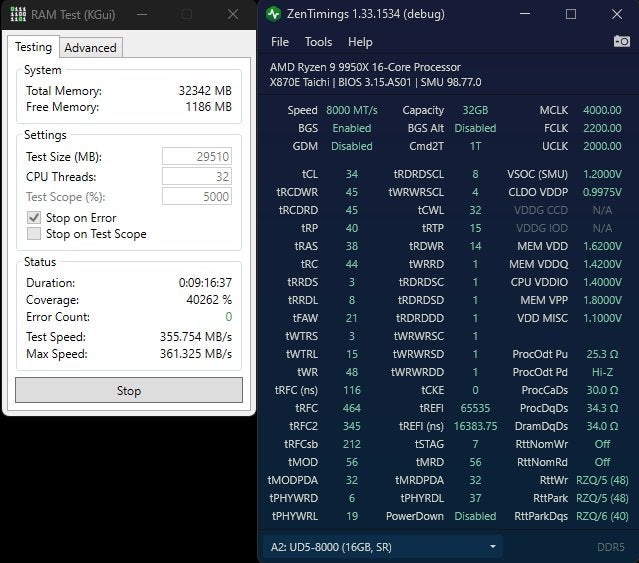Click the RttParkDqs value RZQ/6 (40)
Screen dimensions: 639x563
pos(602,516)
